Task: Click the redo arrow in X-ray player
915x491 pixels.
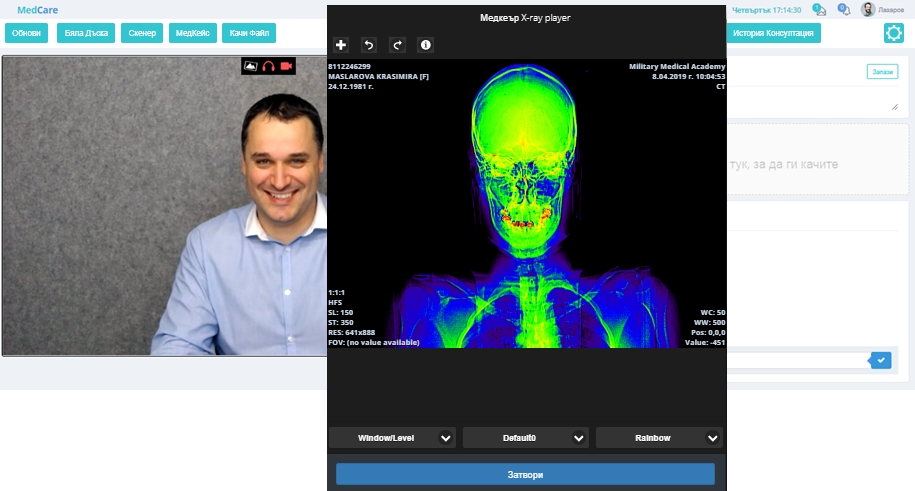Action: pyautogui.click(x=397, y=45)
